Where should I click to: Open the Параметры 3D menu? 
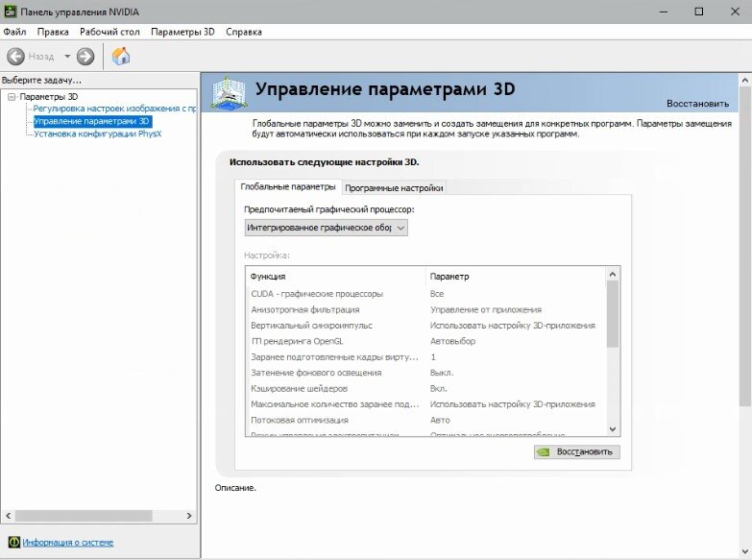182,32
